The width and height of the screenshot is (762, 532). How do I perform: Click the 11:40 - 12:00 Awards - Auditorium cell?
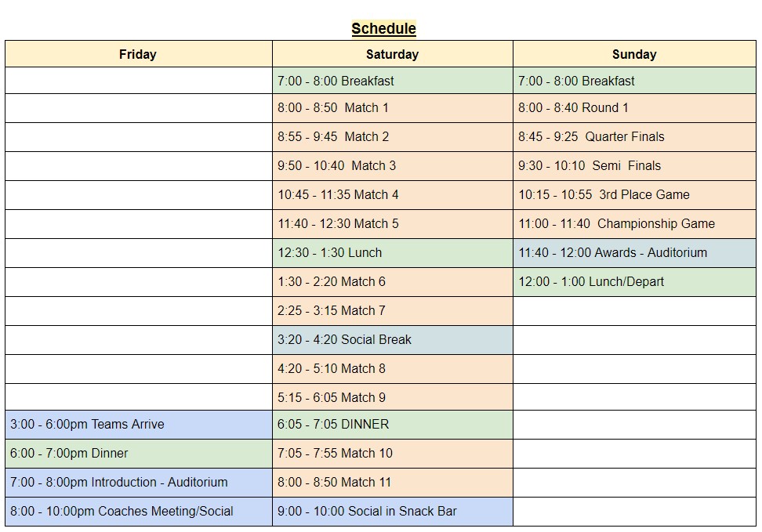click(635, 252)
